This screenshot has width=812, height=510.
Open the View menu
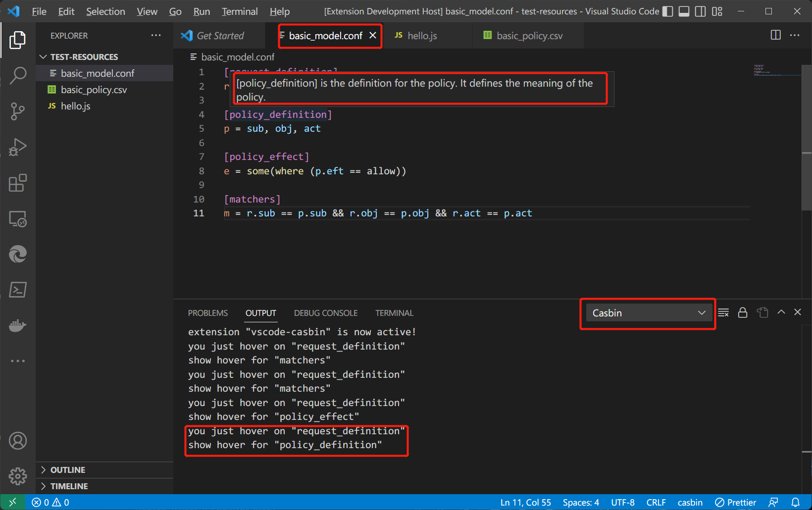click(x=147, y=11)
